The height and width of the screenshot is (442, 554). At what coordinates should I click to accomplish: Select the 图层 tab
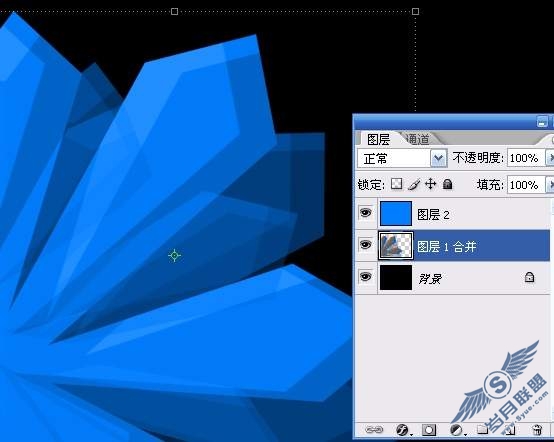(x=378, y=139)
